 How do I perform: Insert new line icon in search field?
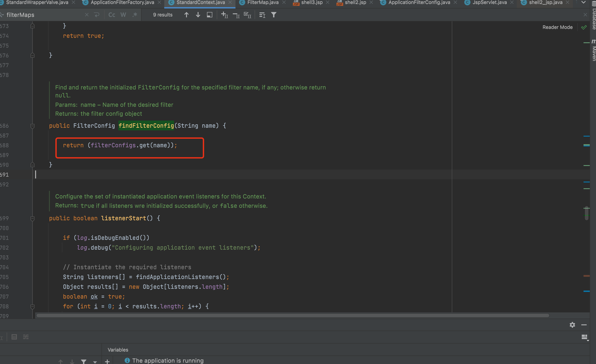point(97,15)
